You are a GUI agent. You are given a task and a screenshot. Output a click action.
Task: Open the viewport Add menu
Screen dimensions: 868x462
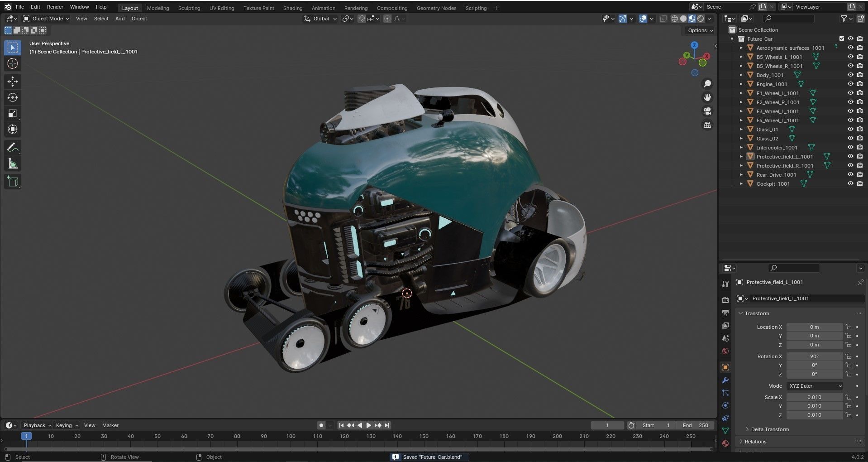120,19
